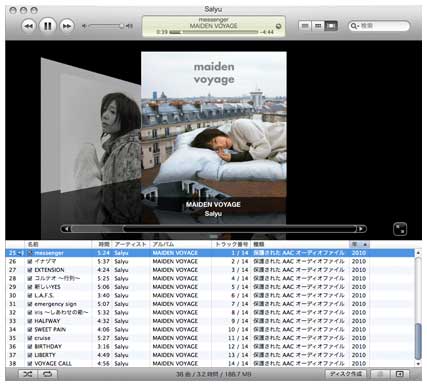
Task: Sort by artist column header
Action: (x=131, y=244)
